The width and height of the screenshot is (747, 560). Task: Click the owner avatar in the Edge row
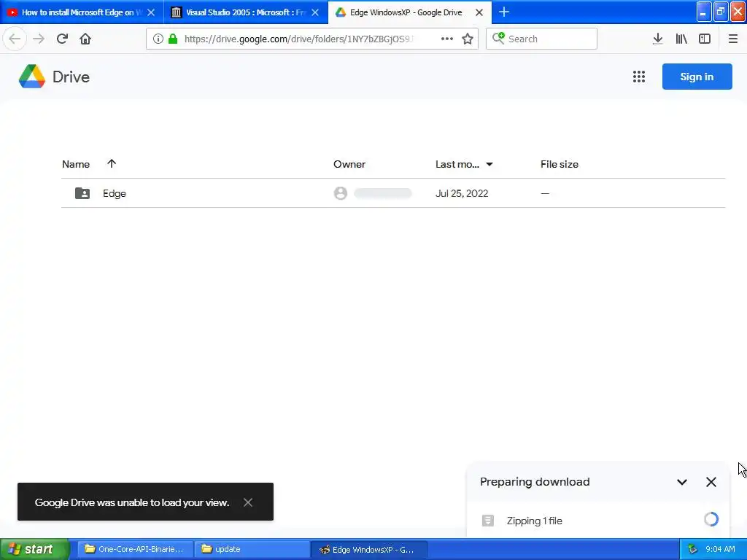340,193
